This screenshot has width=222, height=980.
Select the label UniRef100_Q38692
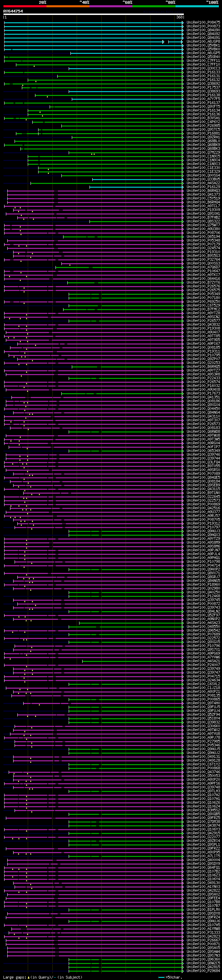click(203, 84)
